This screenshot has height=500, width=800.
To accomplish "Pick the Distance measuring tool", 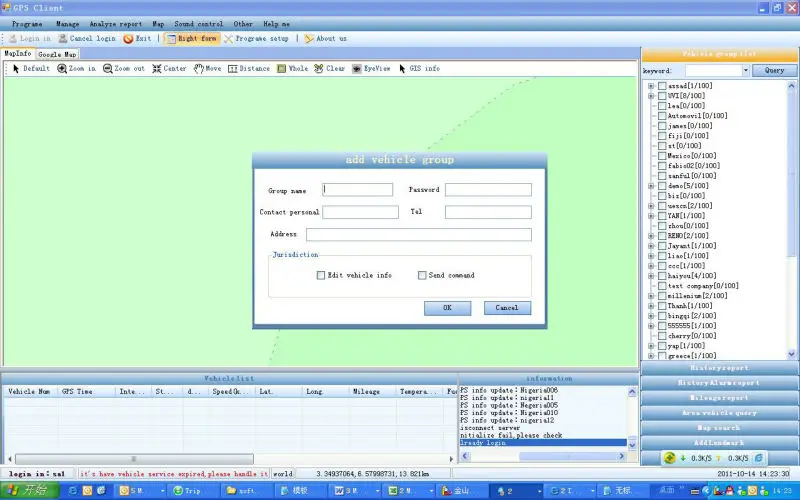I will tap(248, 68).
